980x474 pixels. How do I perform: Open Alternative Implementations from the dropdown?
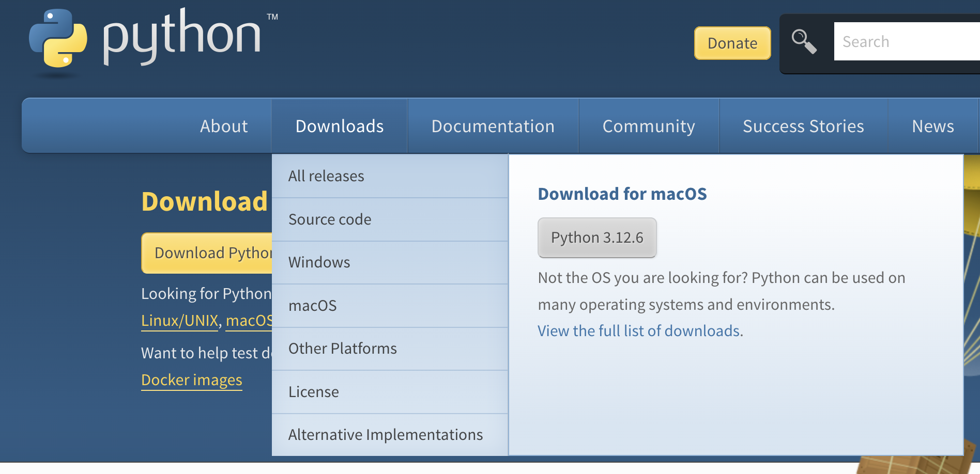390,435
